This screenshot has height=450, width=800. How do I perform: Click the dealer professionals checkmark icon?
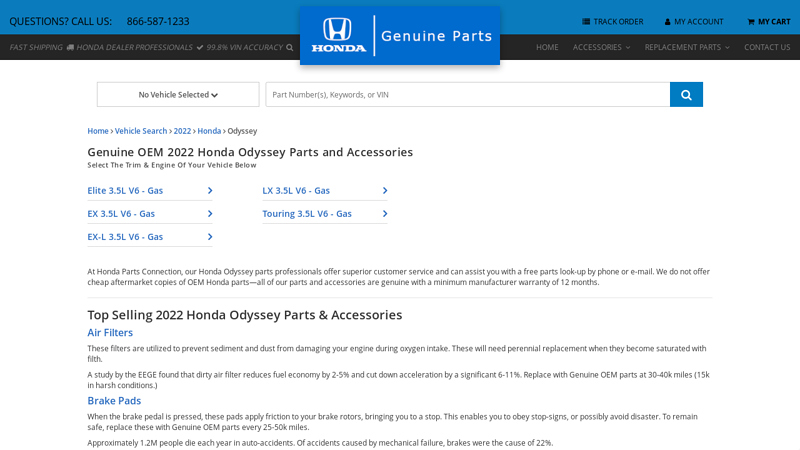pos(199,47)
